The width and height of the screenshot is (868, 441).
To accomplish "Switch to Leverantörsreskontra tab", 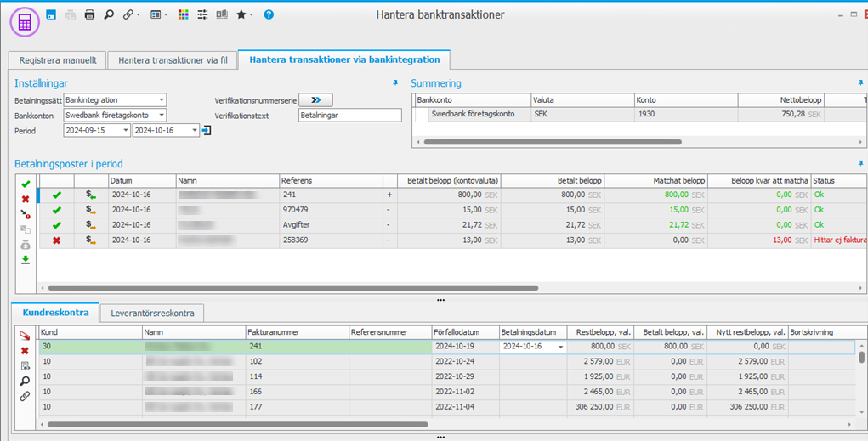I will [152, 314].
